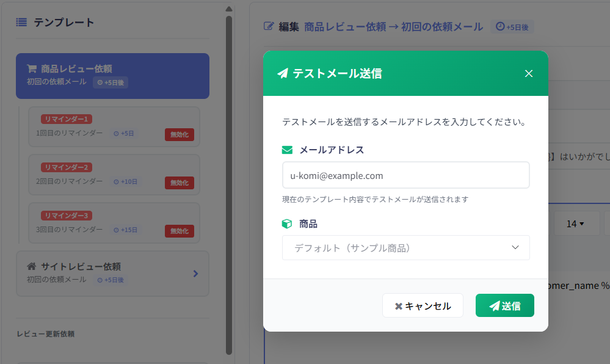Open the font size 14 dropdown
Screen dimensions: 610x364
coord(575,224)
